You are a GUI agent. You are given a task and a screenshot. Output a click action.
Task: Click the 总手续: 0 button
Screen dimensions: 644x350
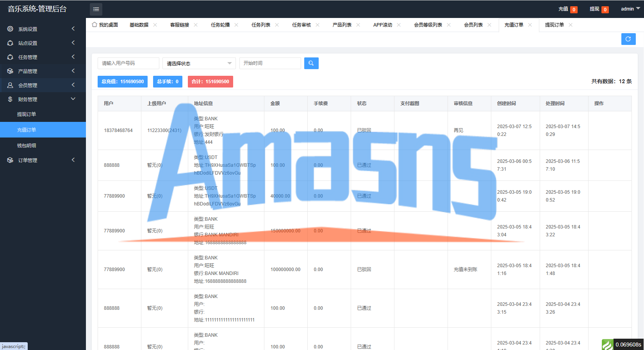tap(168, 82)
